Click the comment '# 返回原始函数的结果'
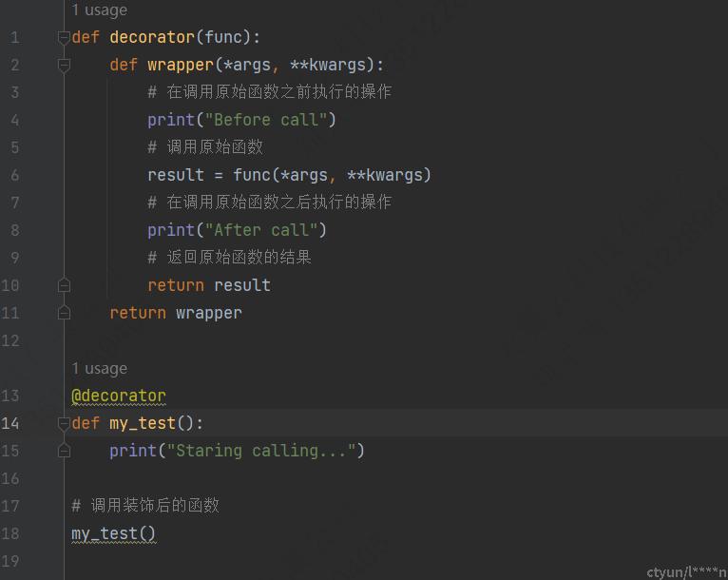Viewport: 728px width, 580px height. click(x=229, y=258)
